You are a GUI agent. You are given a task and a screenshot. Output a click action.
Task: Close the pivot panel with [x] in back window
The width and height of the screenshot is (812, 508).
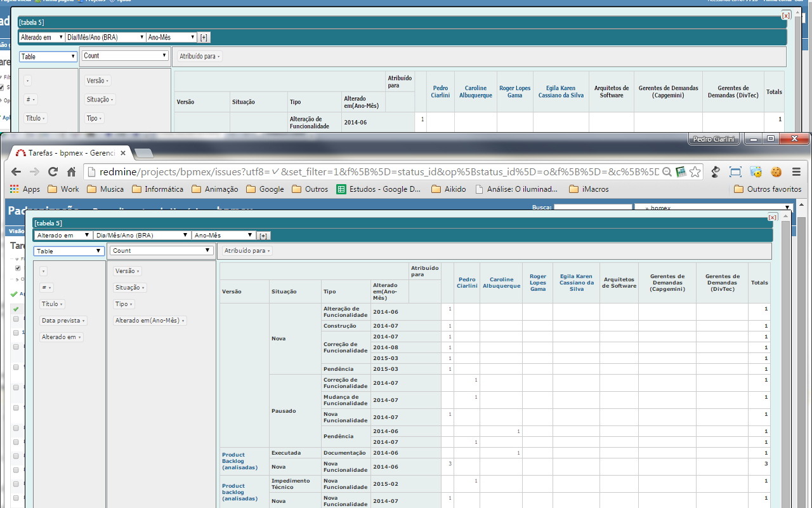786,15
